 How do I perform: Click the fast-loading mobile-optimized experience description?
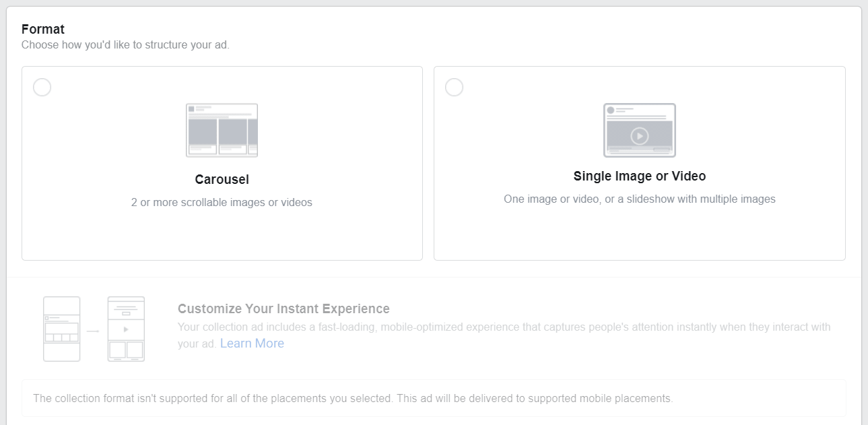tap(504, 327)
